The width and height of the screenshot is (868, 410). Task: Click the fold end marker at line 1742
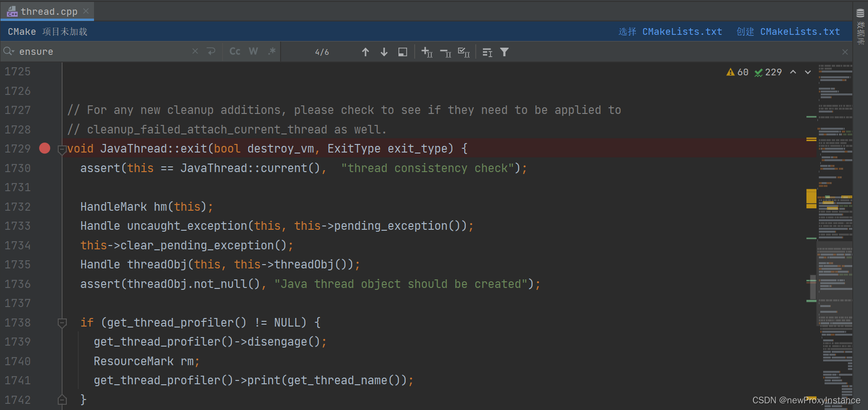tap(62, 400)
